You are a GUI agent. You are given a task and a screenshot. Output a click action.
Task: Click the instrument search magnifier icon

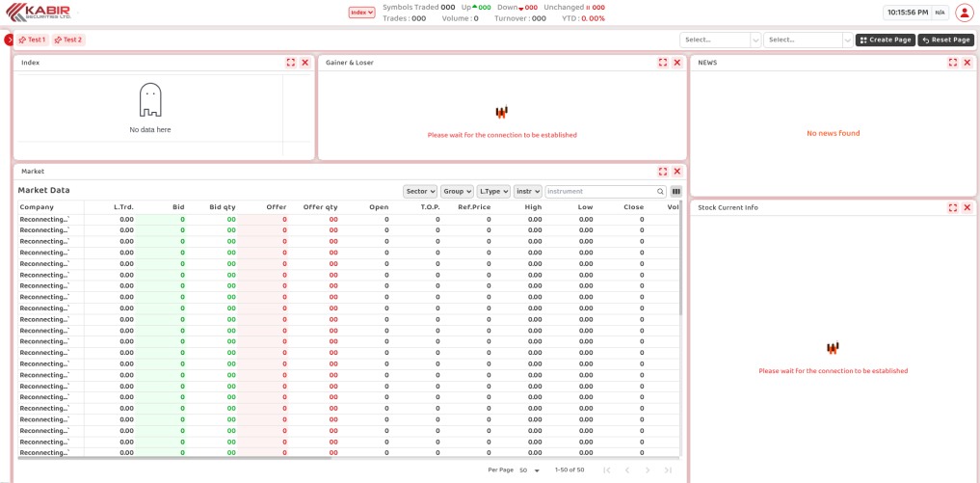[661, 192]
